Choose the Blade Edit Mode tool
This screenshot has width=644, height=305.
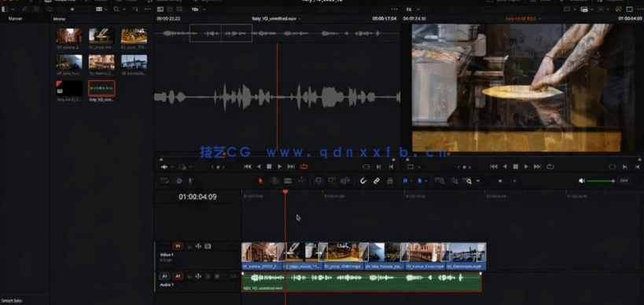288,181
